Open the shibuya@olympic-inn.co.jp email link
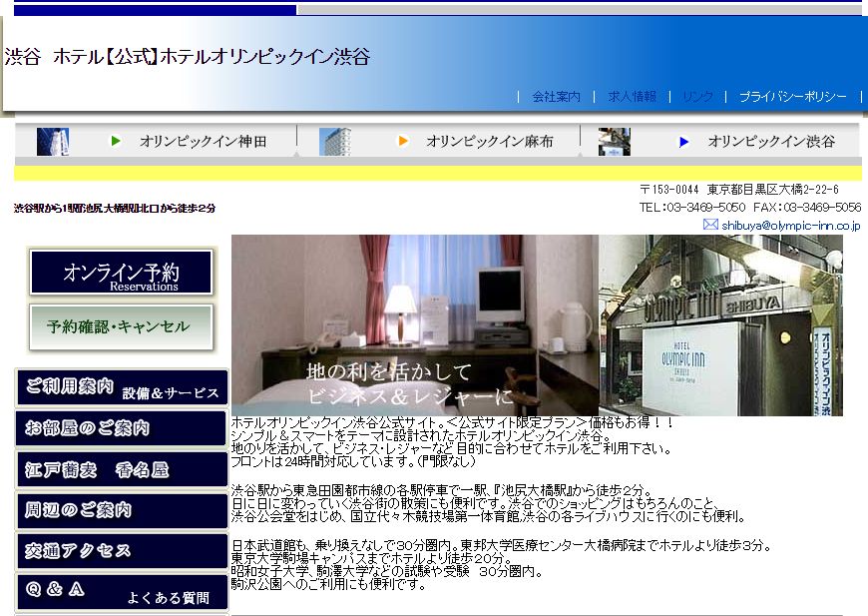The image size is (868, 616). pyautogui.click(x=790, y=226)
